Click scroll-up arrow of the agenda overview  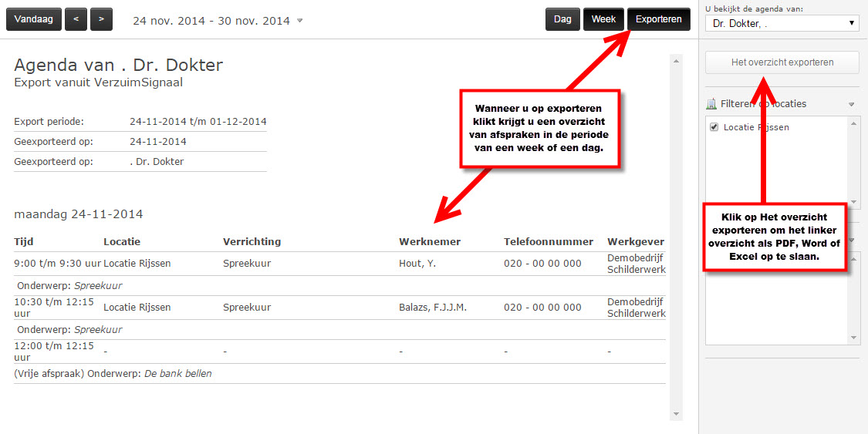pyautogui.click(x=677, y=60)
